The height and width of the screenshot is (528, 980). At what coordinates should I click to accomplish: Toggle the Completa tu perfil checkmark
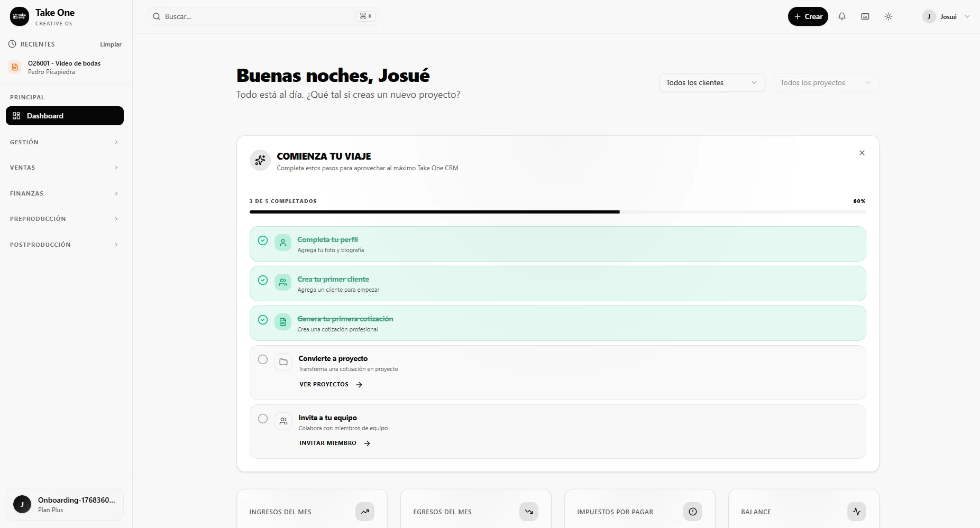coord(263,240)
